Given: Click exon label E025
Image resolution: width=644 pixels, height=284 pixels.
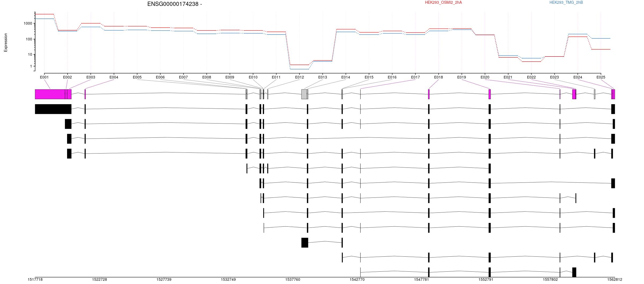Looking at the screenshot, I should point(601,77).
